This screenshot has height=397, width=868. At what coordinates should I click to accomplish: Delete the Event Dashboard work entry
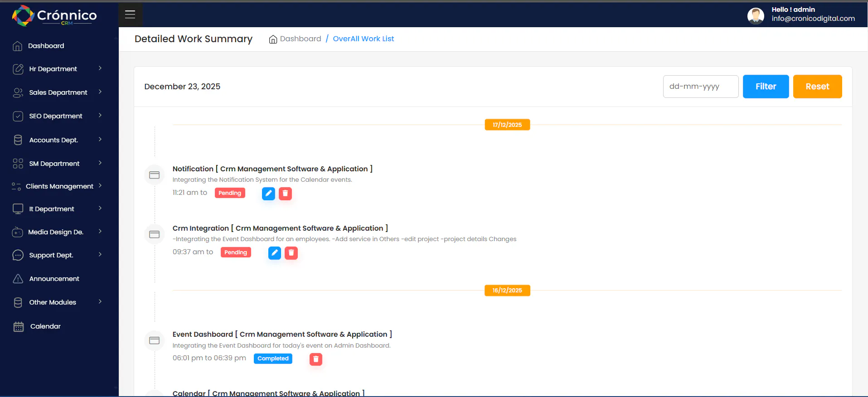click(316, 359)
